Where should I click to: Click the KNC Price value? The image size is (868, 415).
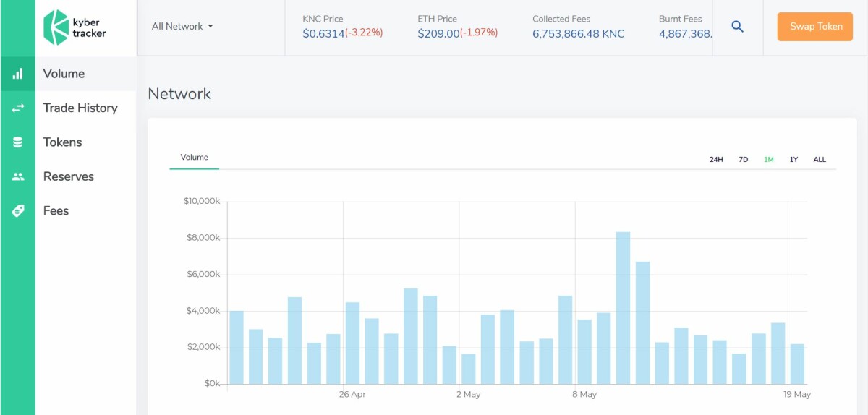[323, 33]
